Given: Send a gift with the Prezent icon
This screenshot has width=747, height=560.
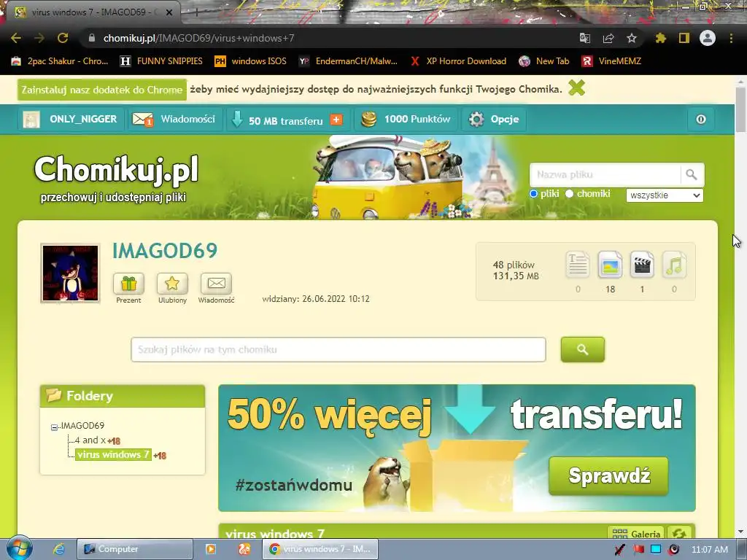Looking at the screenshot, I should (128, 284).
